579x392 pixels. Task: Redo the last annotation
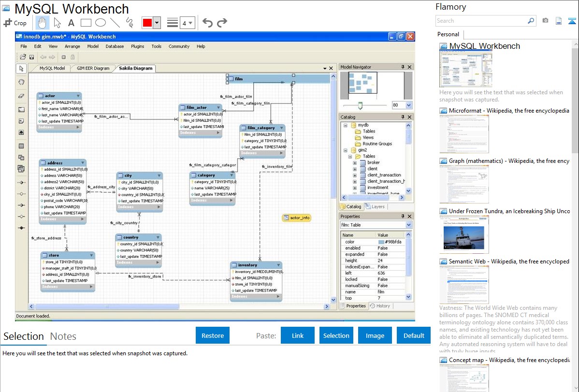(x=222, y=23)
